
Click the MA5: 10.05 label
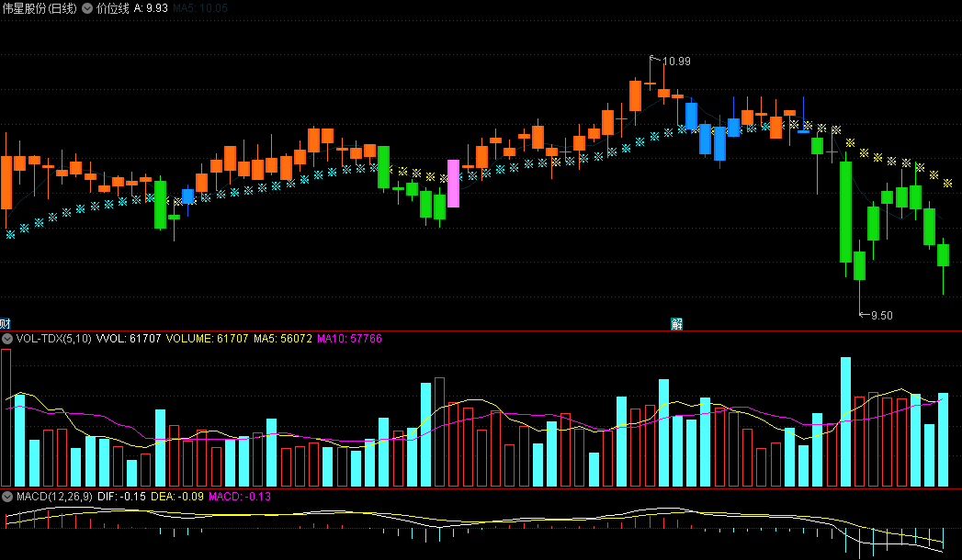pyautogui.click(x=200, y=8)
